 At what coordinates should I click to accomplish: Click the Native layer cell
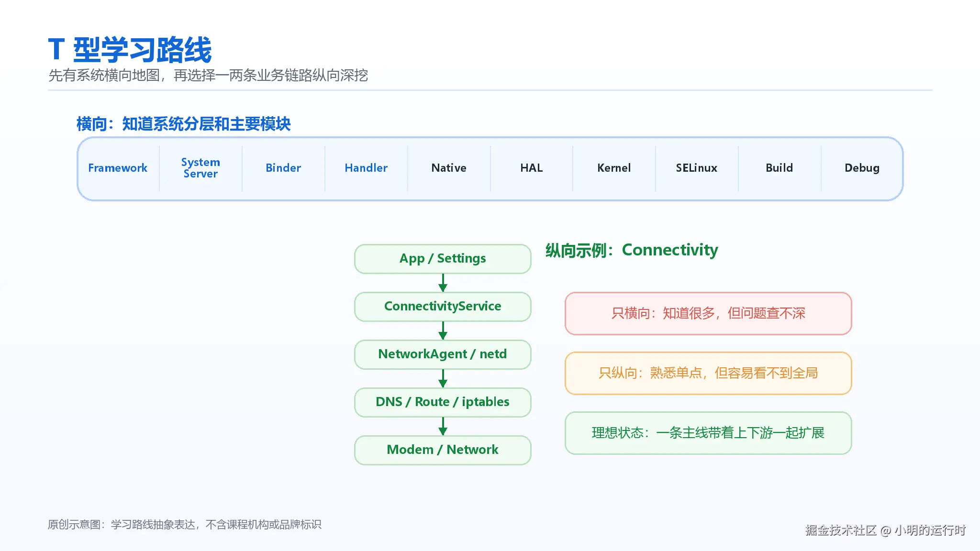pyautogui.click(x=449, y=168)
